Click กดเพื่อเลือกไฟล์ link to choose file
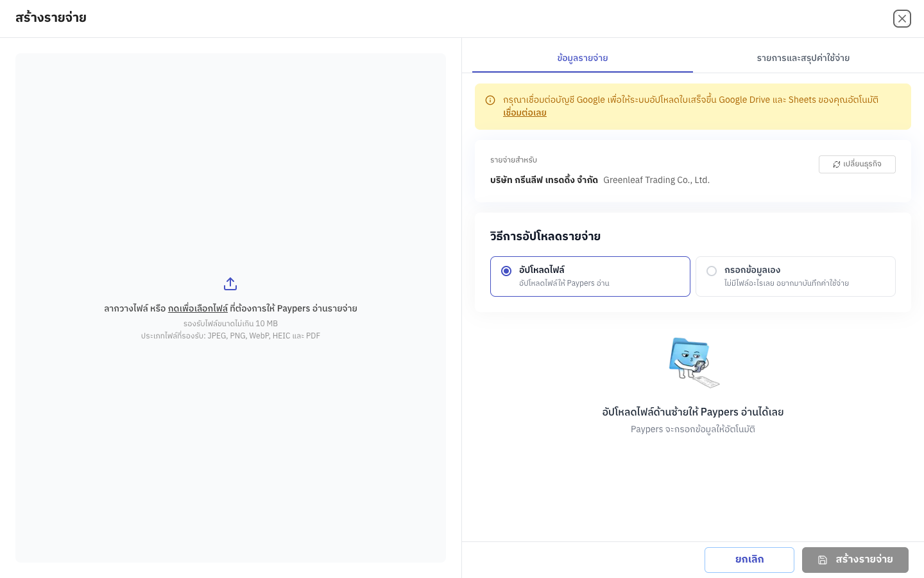Screen dimensions: 924x578 point(198,308)
